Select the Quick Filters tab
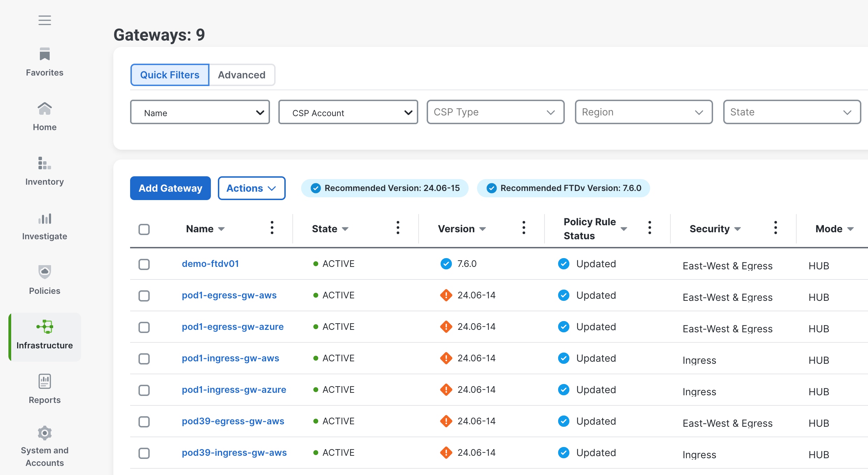868x475 pixels. tap(169, 75)
